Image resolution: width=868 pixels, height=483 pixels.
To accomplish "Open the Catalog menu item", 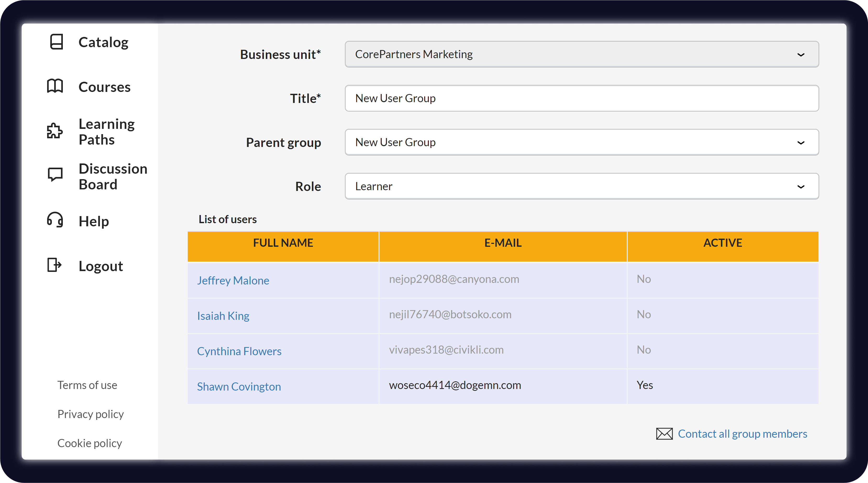I will (x=103, y=42).
